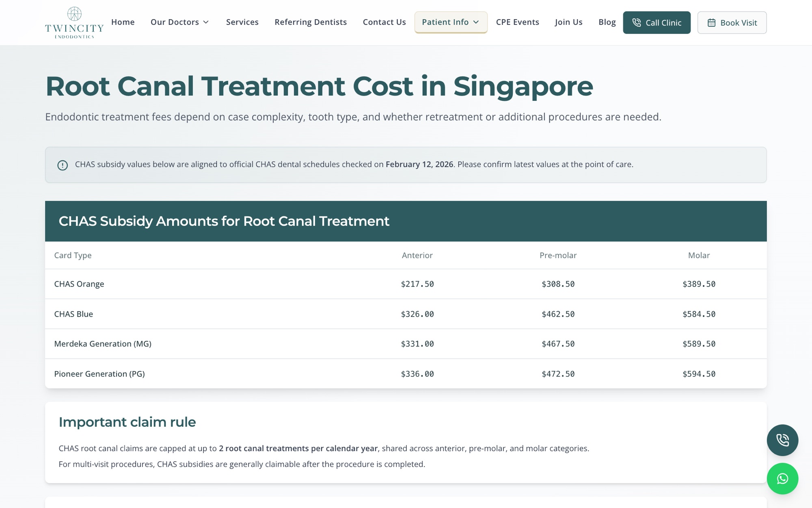Click the Important claim rule heading

tap(127, 422)
